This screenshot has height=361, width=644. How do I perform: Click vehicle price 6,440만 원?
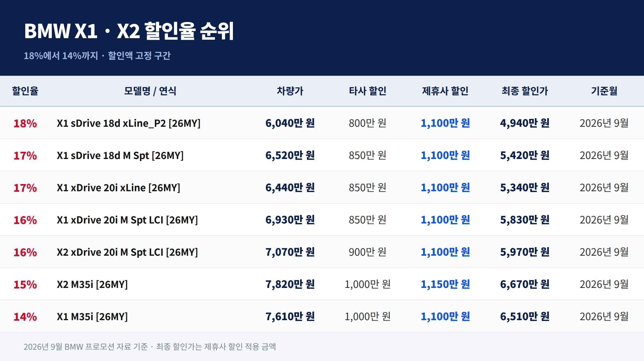(290, 187)
